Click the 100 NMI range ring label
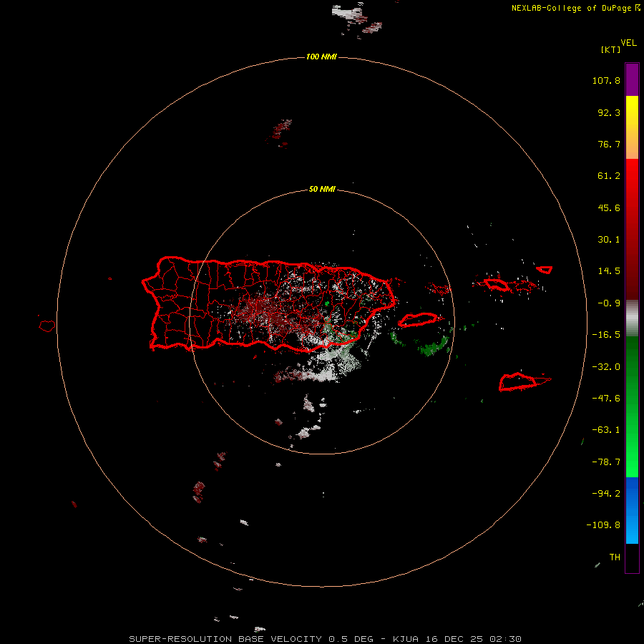This screenshot has width=644, height=644. 321,57
